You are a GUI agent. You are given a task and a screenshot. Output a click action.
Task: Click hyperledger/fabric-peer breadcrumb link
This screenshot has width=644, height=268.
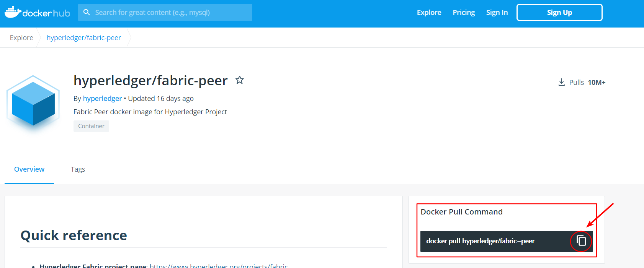click(x=84, y=37)
